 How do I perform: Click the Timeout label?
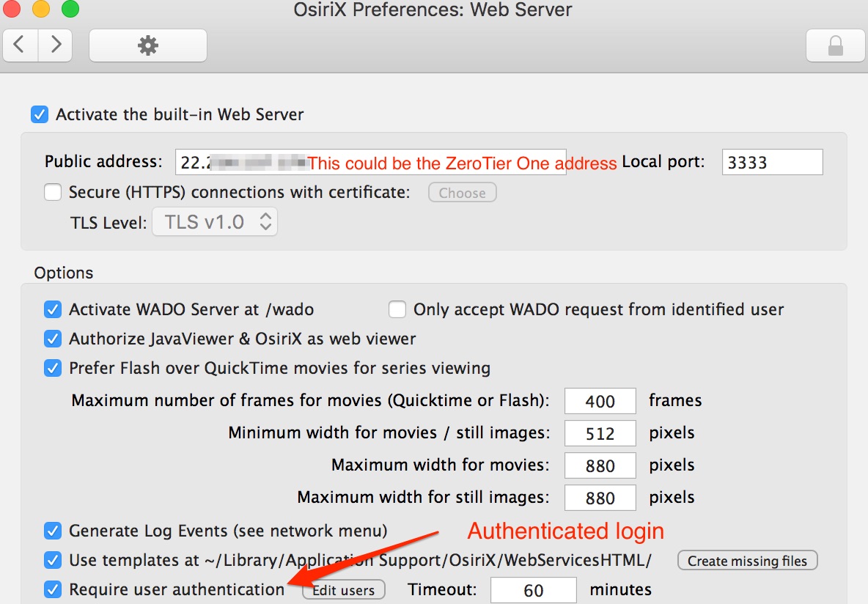(x=442, y=589)
